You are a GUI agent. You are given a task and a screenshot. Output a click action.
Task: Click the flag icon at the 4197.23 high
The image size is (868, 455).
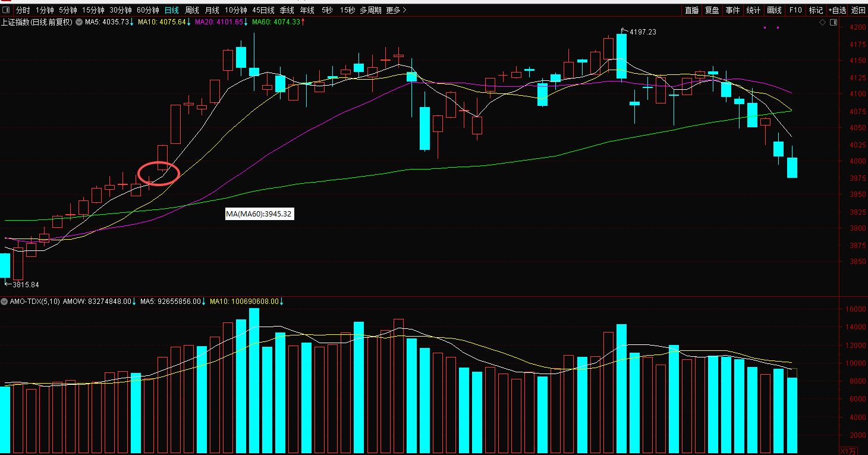click(x=624, y=30)
